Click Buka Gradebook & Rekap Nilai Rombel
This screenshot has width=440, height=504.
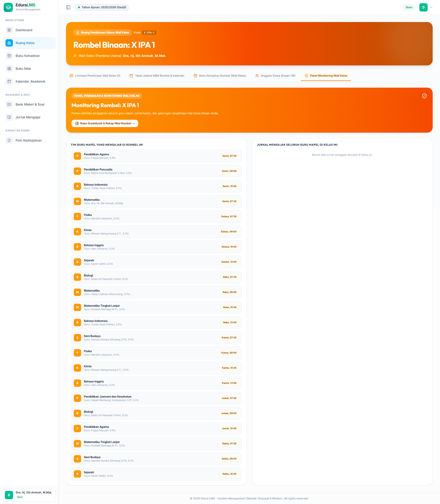tap(105, 123)
